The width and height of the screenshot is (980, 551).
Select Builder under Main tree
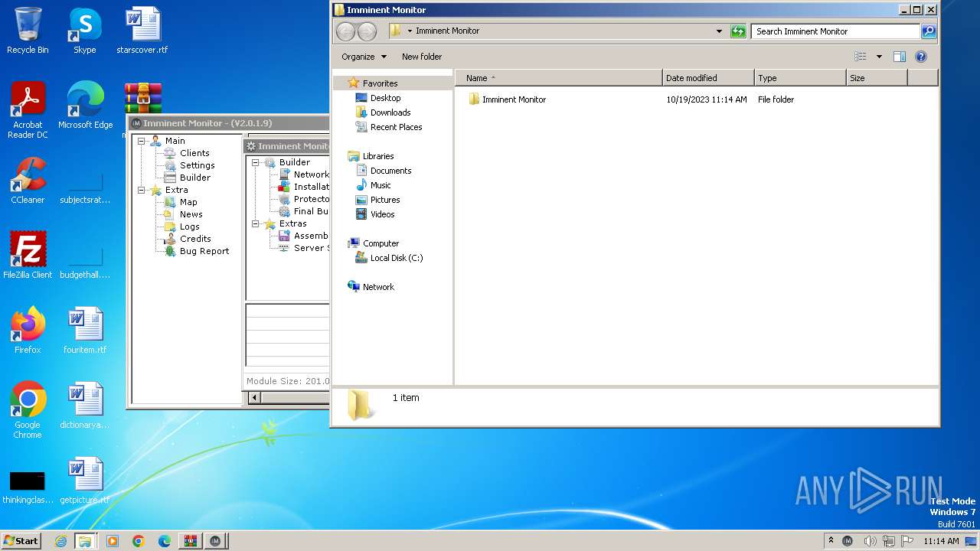(x=194, y=178)
